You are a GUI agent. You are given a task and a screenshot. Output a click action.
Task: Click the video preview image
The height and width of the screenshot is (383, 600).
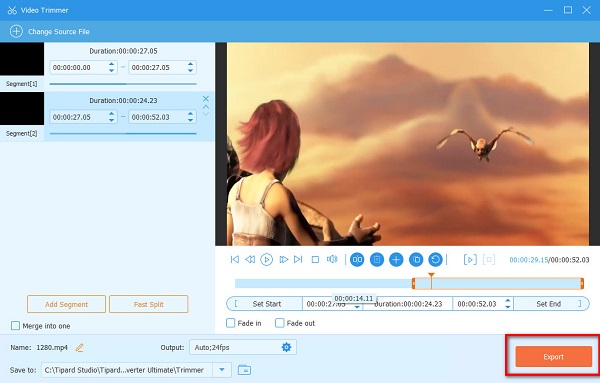pos(408,144)
